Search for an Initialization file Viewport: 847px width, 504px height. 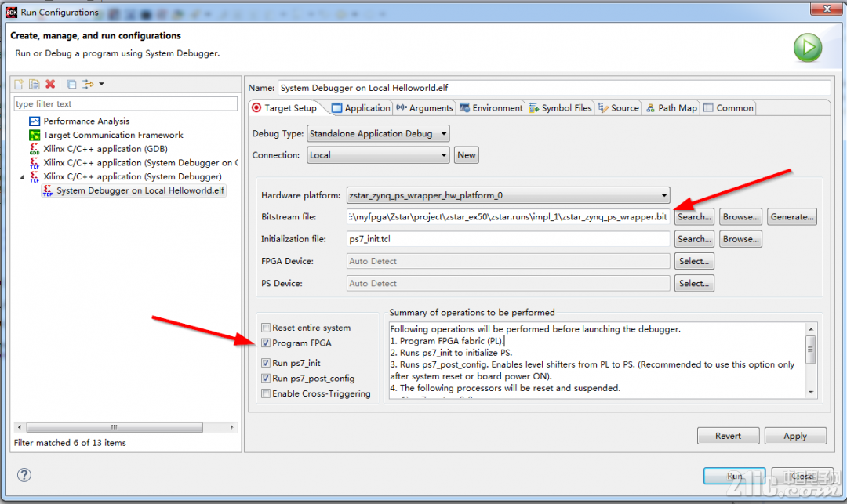click(694, 239)
